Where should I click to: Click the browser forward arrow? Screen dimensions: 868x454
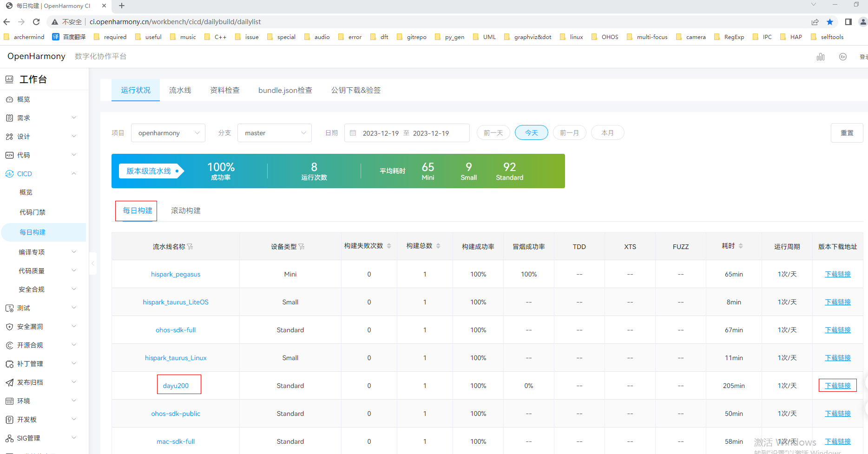[21, 22]
